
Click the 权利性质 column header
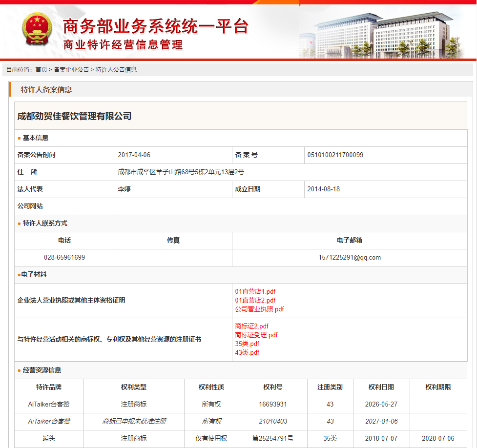pyautogui.click(x=211, y=387)
